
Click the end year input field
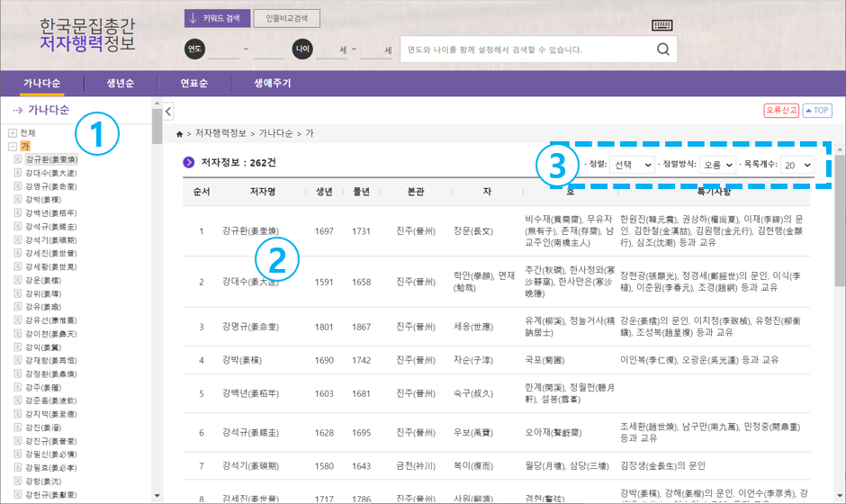(x=269, y=49)
